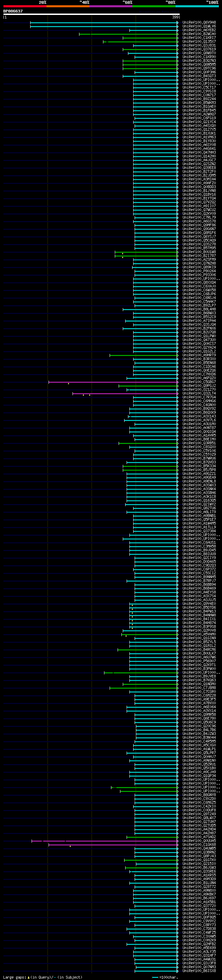Click the white query sequence bar
222x980 pixels.
point(92,15)
